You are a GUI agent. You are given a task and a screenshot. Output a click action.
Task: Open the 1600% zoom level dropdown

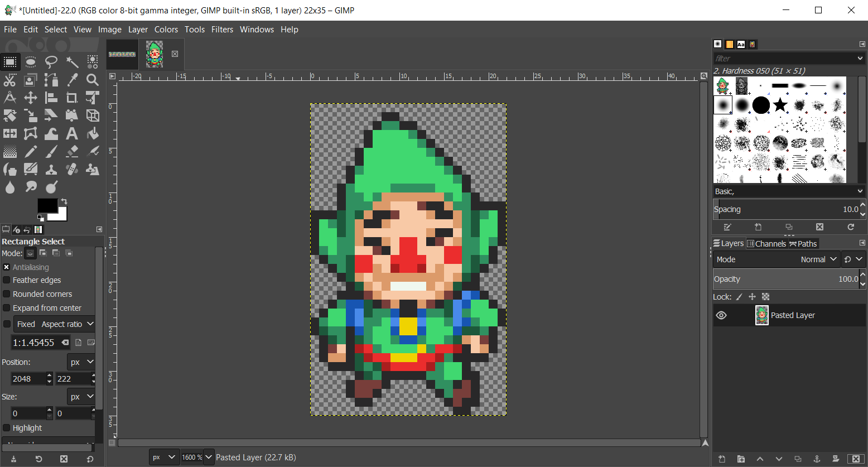point(209,458)
